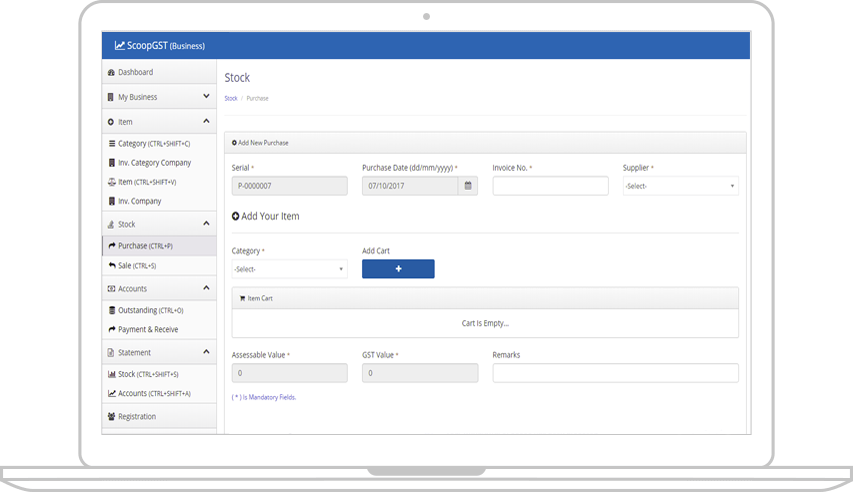Click the ScoopGST chart logo icon
Screen dimensions: 853x492
coord(119,45)
